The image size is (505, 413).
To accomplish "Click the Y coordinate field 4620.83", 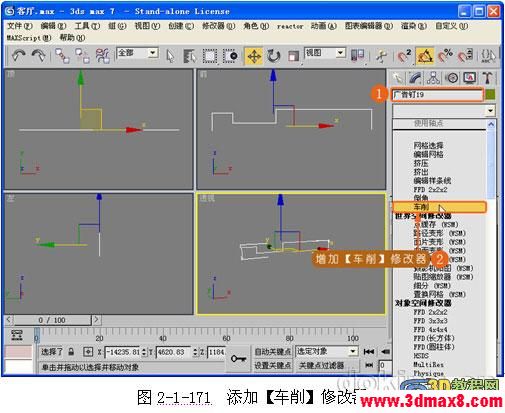I will (173, 352).
